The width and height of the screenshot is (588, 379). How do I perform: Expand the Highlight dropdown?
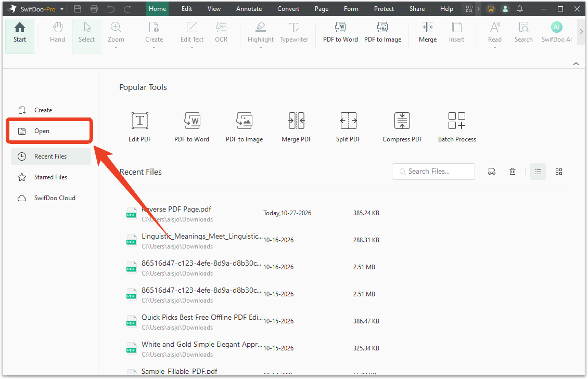click(261, 48)
